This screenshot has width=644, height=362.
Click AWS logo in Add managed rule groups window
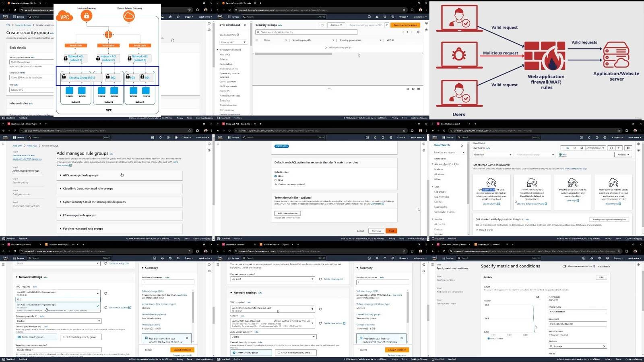tap(5, 137)
